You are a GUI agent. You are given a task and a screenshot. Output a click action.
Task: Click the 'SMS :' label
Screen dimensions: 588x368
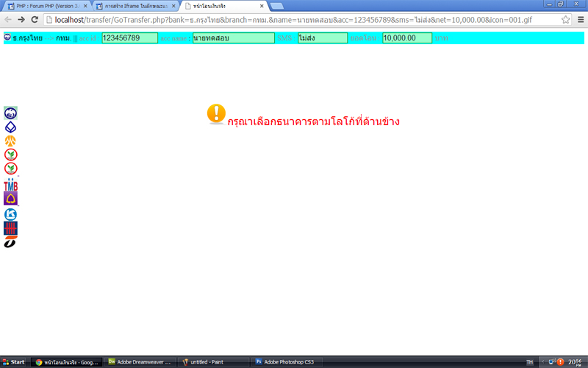pos(286,38)
